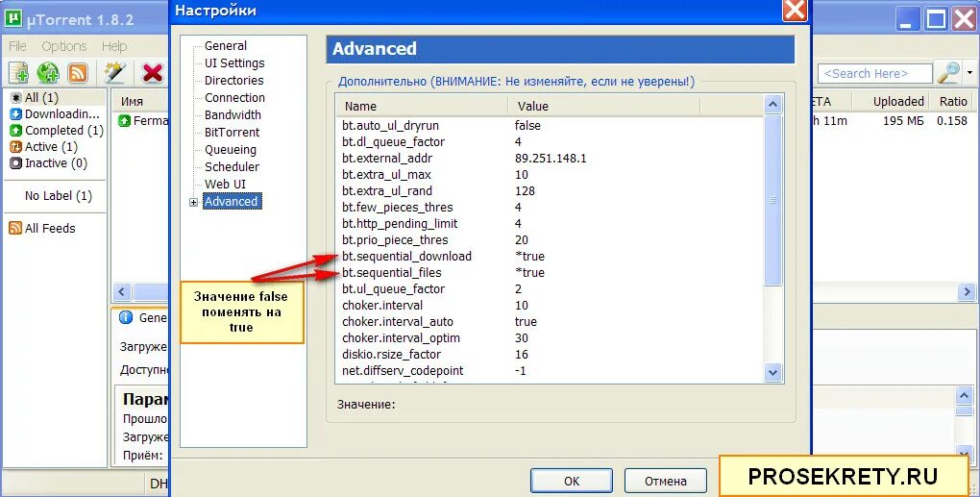The height and width of the screenshot is (497, 980).
Task: Click the settings list scrollbar thumb
Action: tap(773, 200)
